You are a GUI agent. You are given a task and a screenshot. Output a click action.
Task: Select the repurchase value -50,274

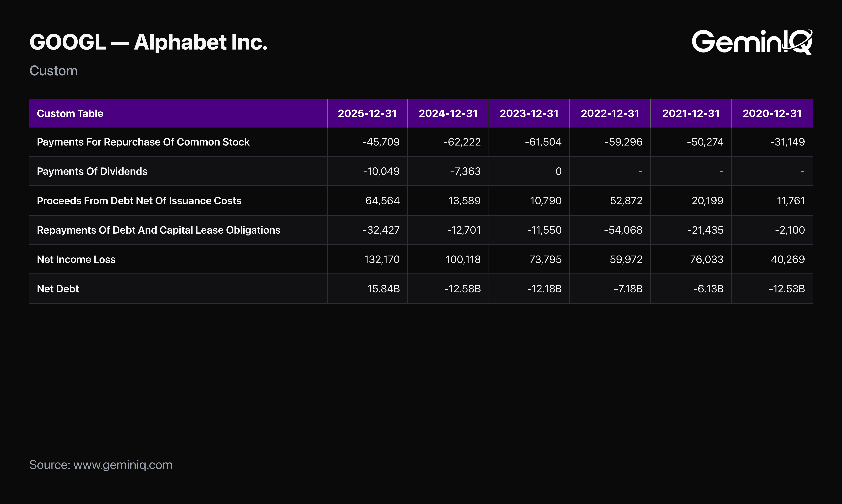pos(705,142)
